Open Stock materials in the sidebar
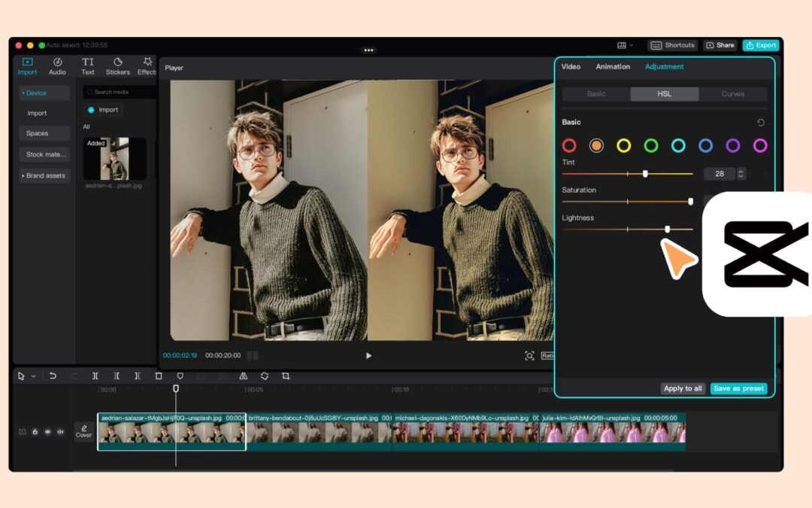 coord(46,154)
